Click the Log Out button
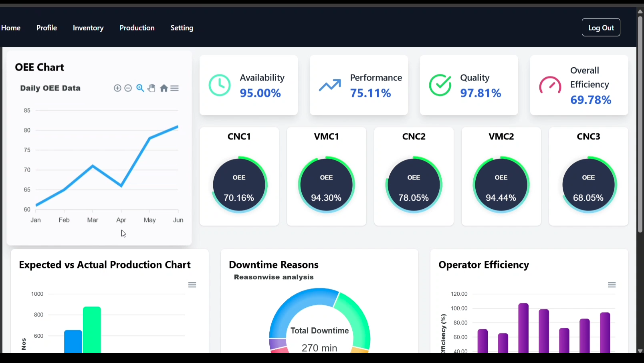Screen dimensions: 644x363 [601, 27]
